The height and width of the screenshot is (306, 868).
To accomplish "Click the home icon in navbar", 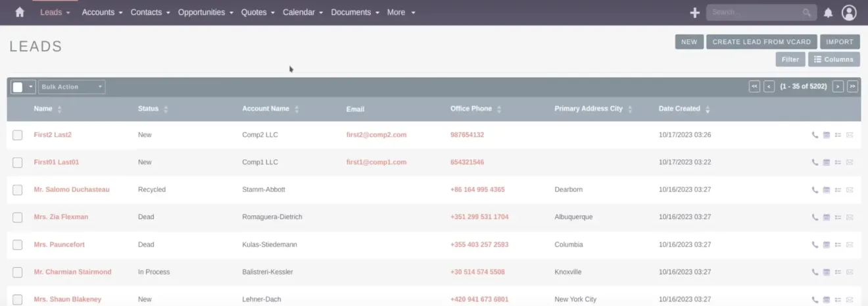I will (x=20, y=12).
